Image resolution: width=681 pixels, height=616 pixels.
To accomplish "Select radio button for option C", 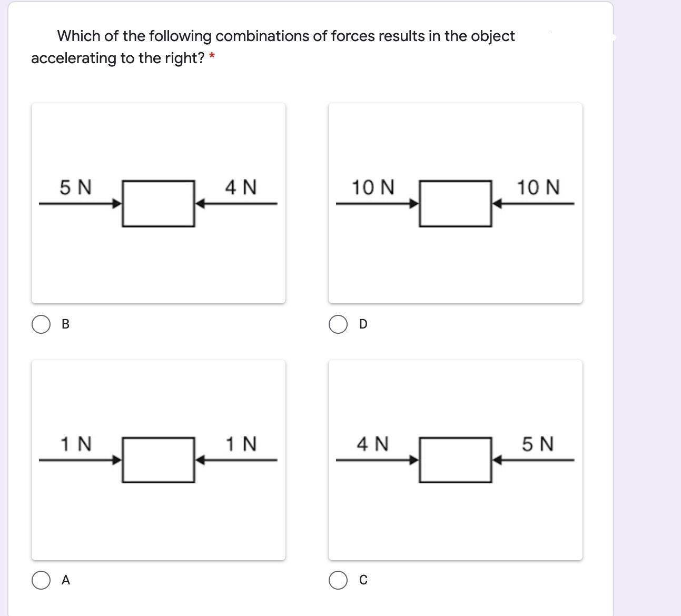I will coord(338,580).
